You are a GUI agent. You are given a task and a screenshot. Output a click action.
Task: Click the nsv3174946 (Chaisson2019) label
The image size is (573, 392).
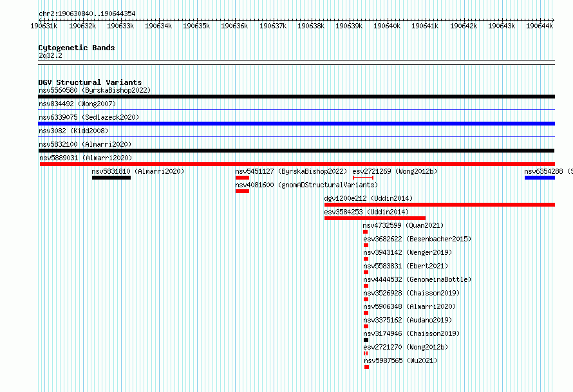tap(411, 333)
